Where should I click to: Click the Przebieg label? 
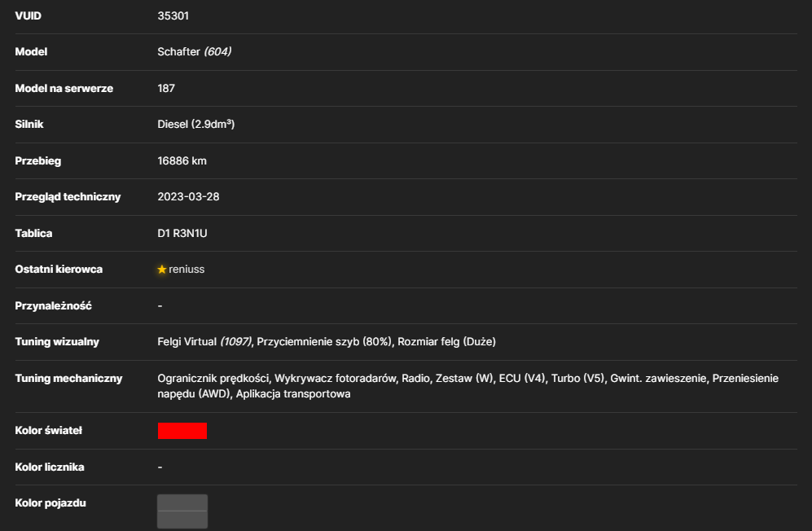point(37,161)
